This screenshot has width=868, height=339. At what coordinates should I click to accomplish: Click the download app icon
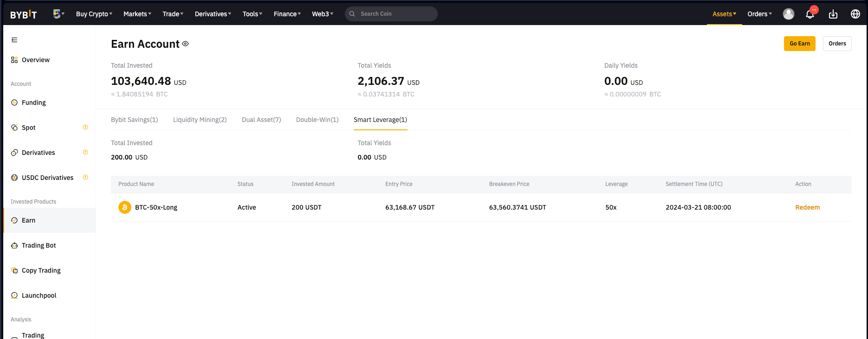point(833,14)
